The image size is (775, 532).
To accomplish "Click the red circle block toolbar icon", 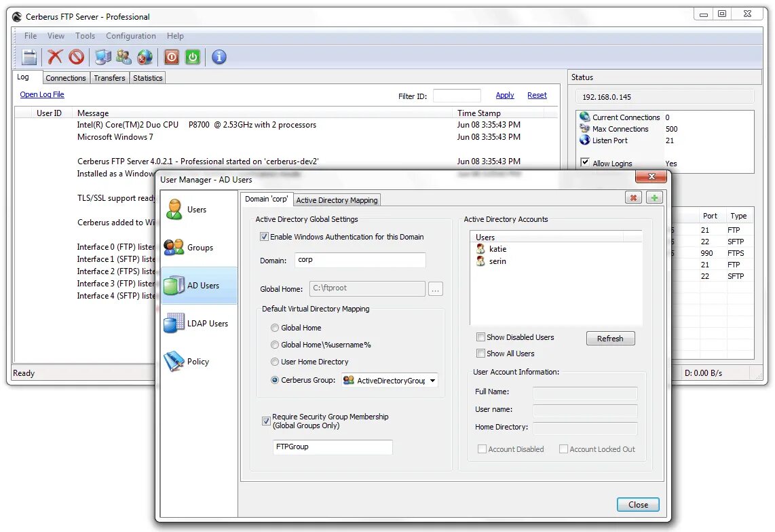I will point(77,58).
